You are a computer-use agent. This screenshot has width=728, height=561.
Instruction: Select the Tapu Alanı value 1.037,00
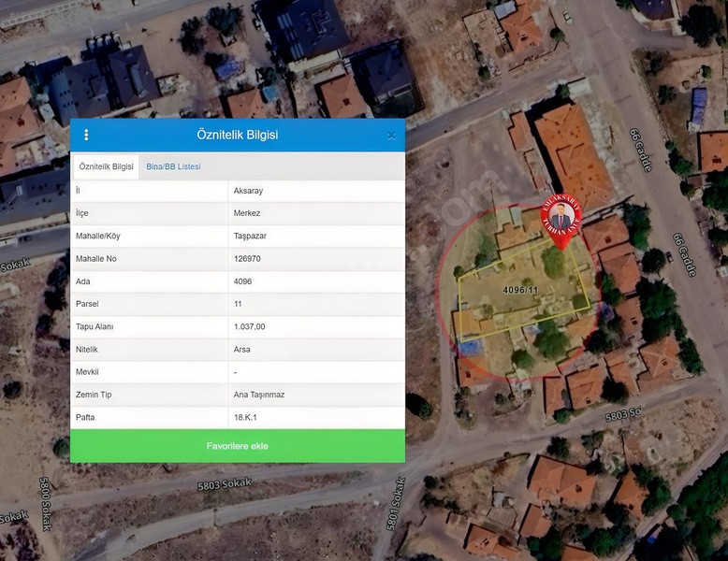point(249,326)
